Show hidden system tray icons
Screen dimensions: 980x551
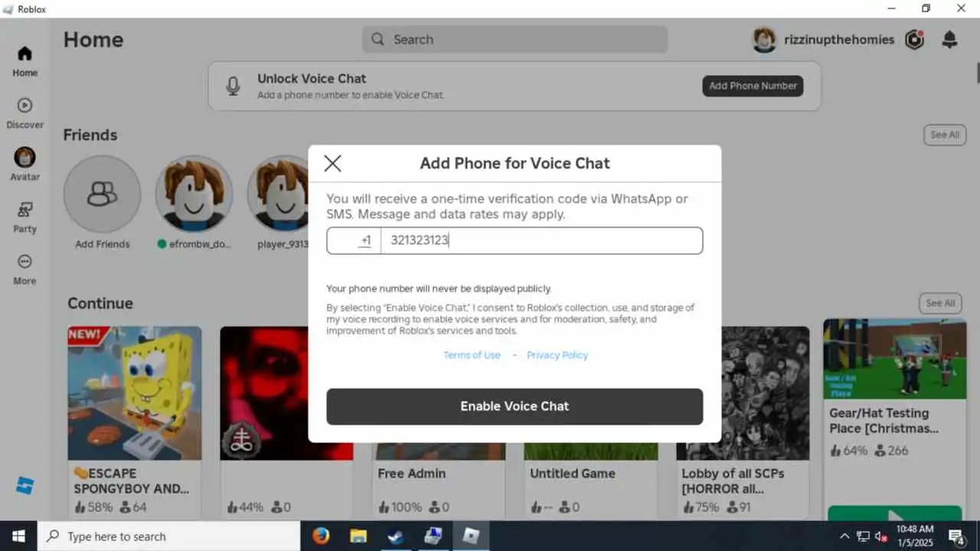point(844,536)
